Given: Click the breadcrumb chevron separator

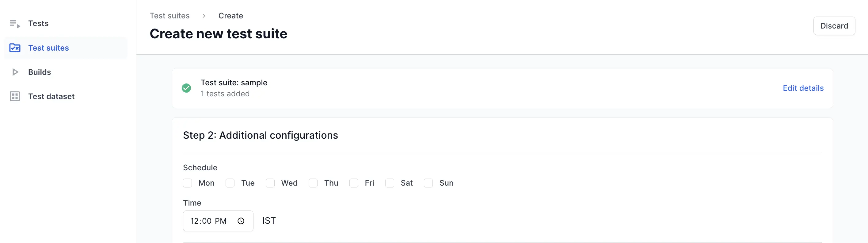Looking at the screenshot, I should pos(204,16).
